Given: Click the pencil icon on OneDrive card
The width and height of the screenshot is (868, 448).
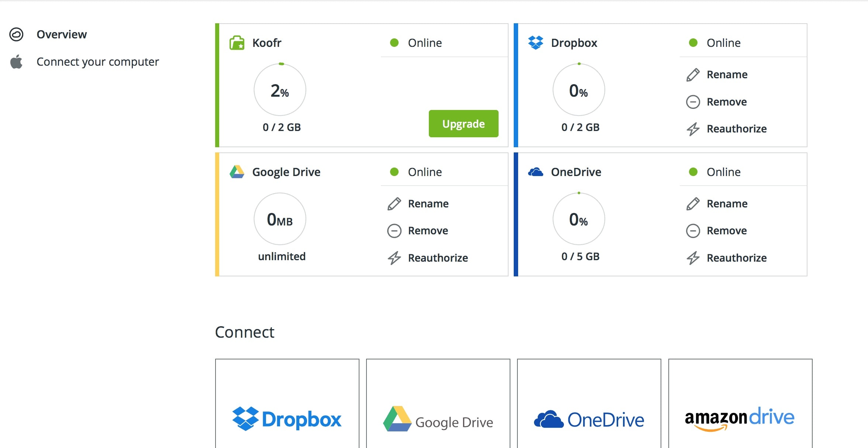Looking at the screenshot, I should [693, 204].
